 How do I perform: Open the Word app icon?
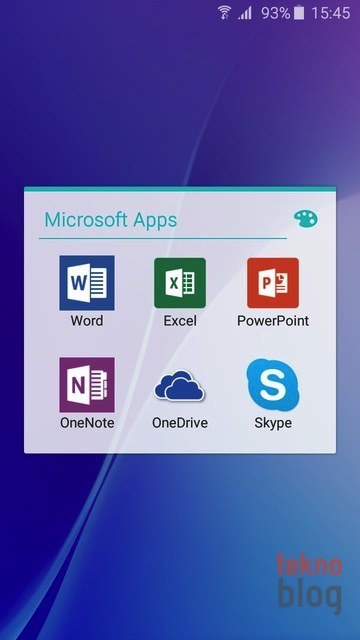pos(87,283)
